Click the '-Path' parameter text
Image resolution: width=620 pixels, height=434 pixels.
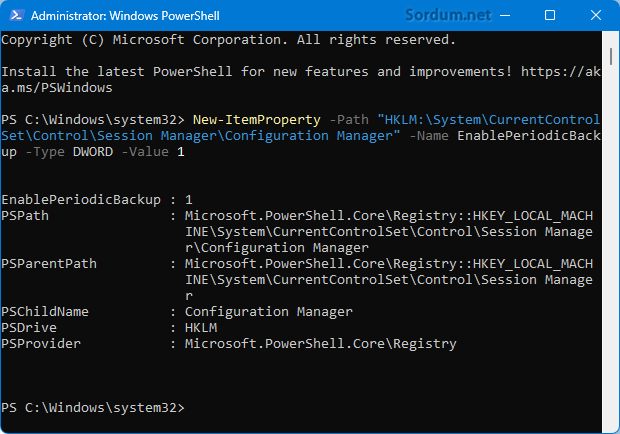[349, 120]
